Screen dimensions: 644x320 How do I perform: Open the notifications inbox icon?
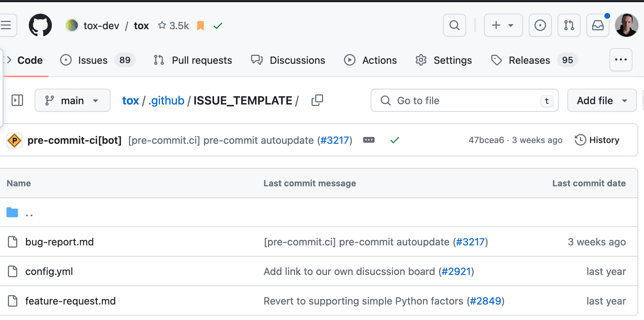[x=598, y=25]
